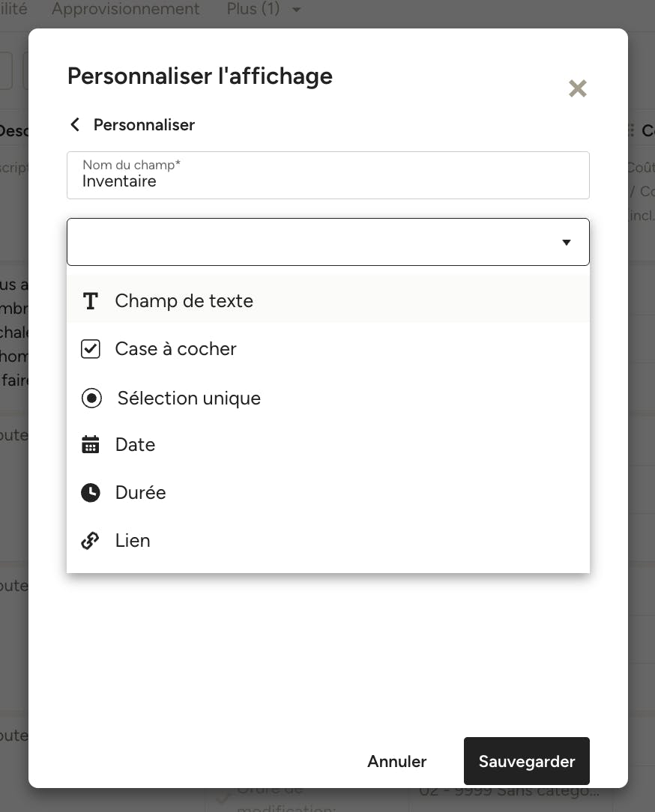The height and width of the screenshot is (812, 655).
Task: Edit the Nom du champ input
Action: point(328,175)
